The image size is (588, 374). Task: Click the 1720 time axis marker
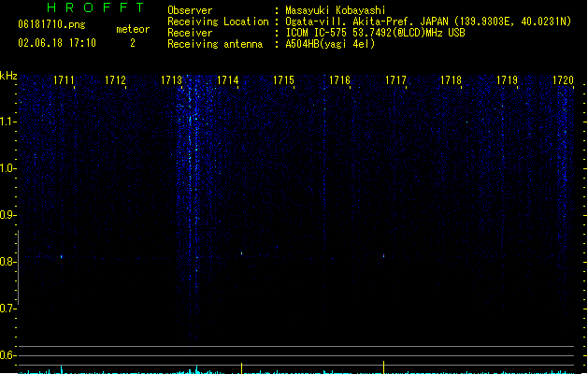(x=563, y=80)
